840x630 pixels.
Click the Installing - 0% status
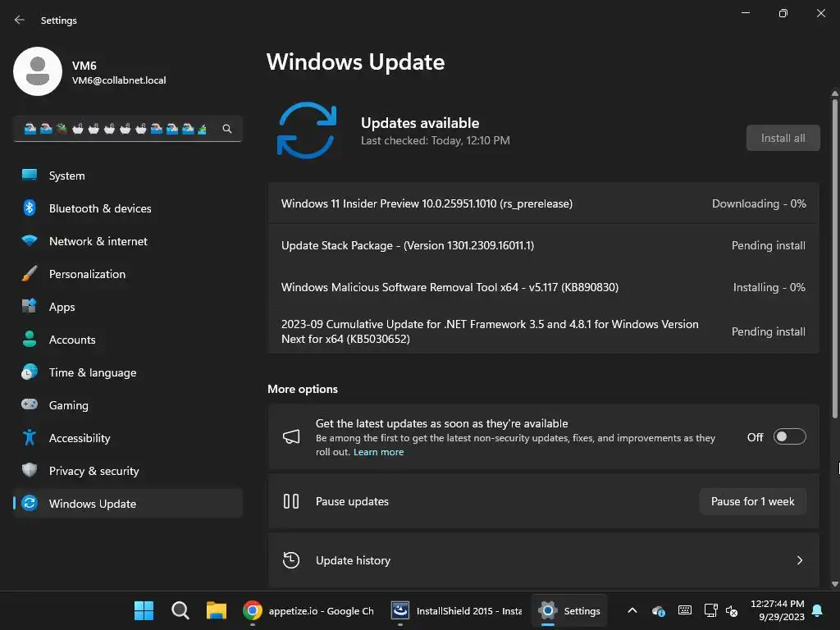[769, 286]
